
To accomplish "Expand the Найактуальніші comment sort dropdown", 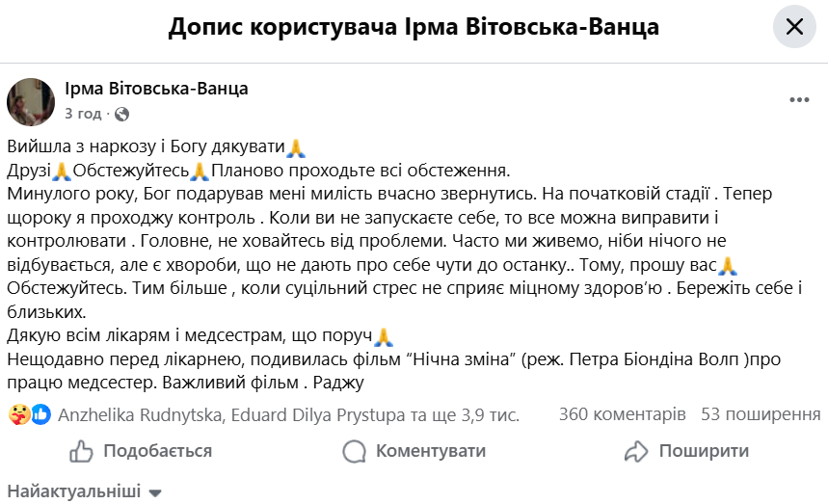I will click(85, 491).
